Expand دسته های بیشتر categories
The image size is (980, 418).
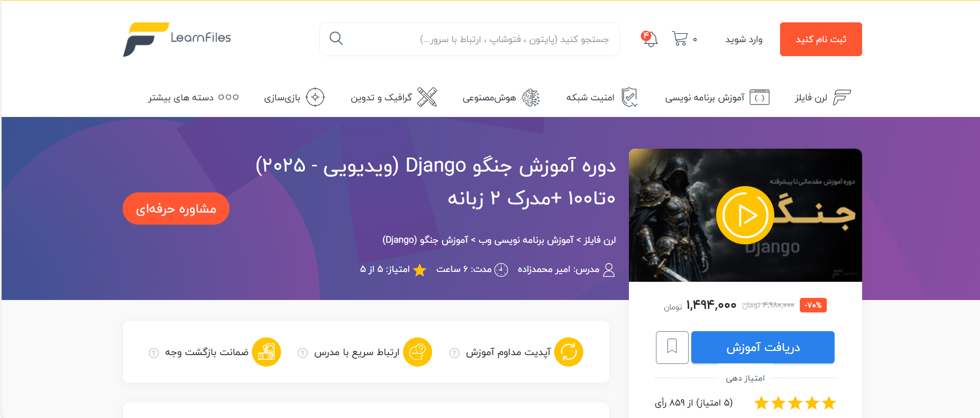pos(181,98)
